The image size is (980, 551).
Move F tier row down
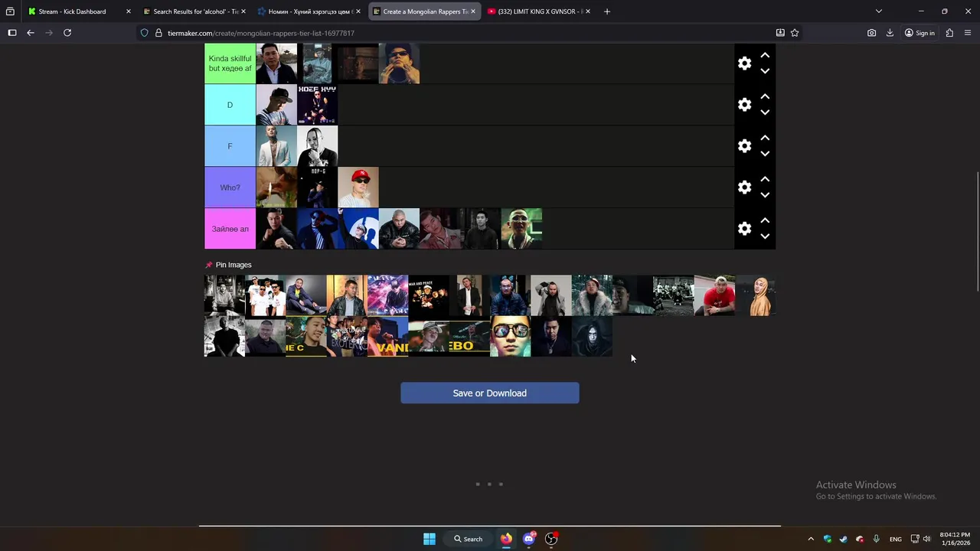point(765,154)
